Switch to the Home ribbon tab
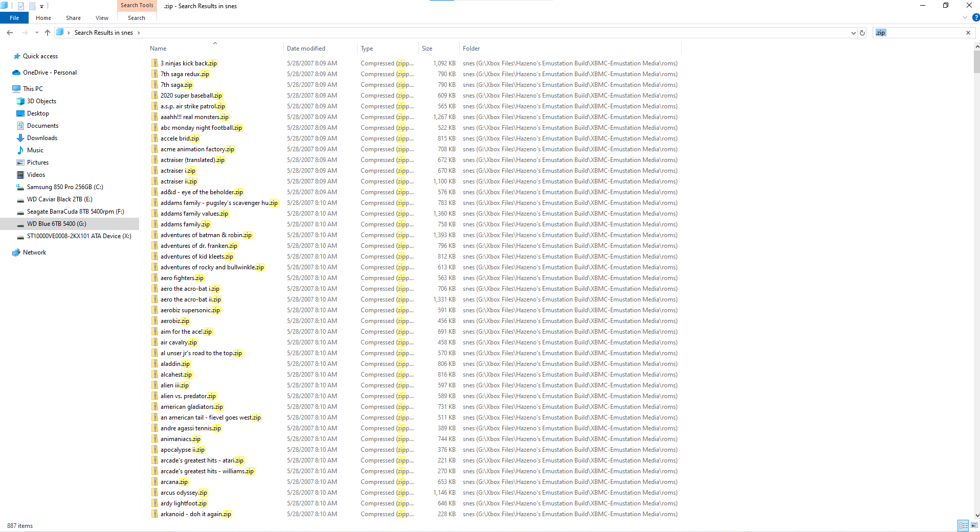Screen dimensions: 980x532 [43, 18]
